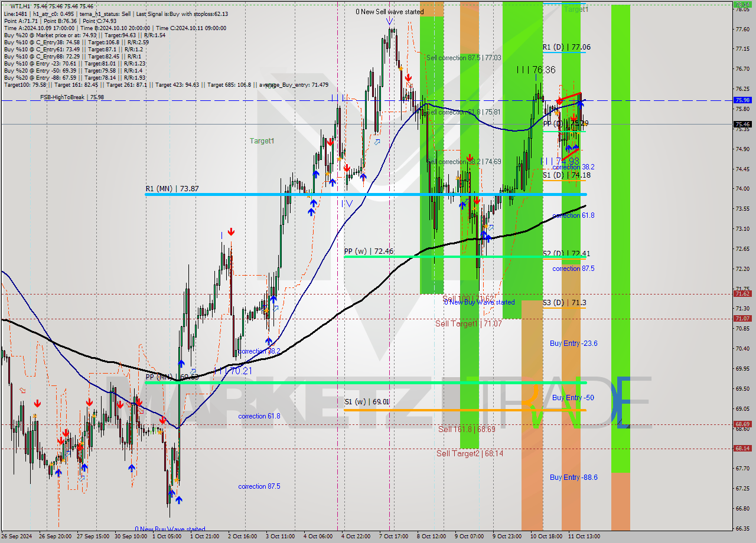Click the 72.65 price axis value
Viewport: 756px width, 543px height.
pos(742,248)
